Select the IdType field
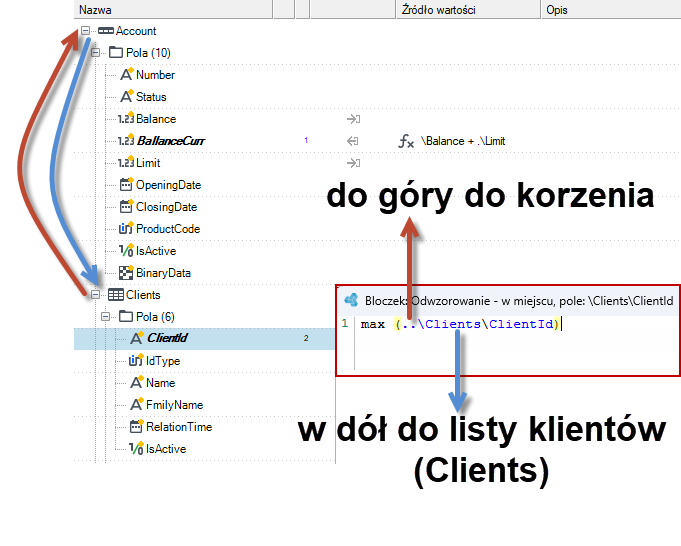 point(163,361)
